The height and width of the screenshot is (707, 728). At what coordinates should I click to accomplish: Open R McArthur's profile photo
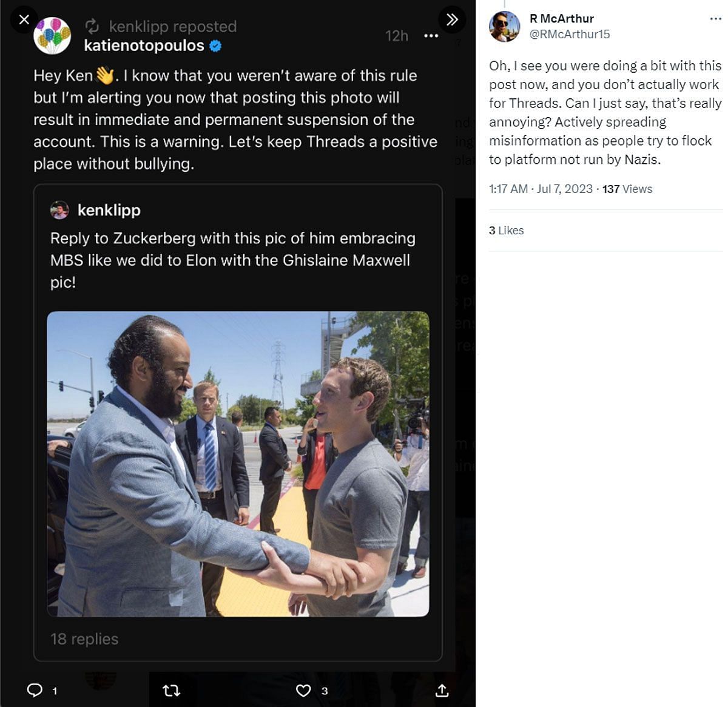[x=505, y=26]
